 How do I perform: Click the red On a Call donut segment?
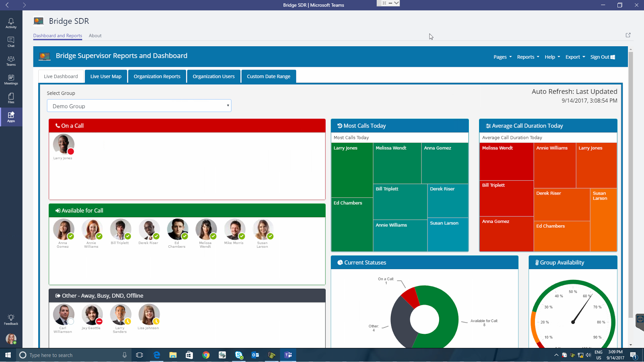[411, 297]
